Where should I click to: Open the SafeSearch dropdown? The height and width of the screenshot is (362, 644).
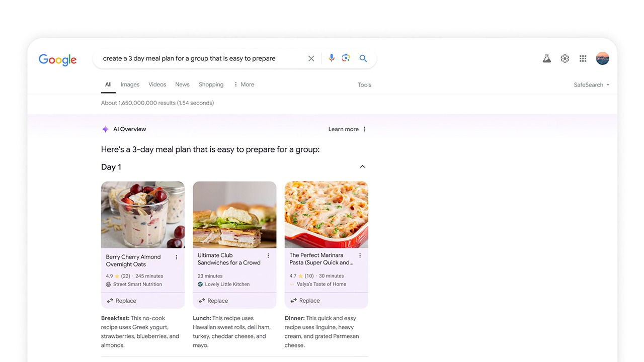(591, 85)
